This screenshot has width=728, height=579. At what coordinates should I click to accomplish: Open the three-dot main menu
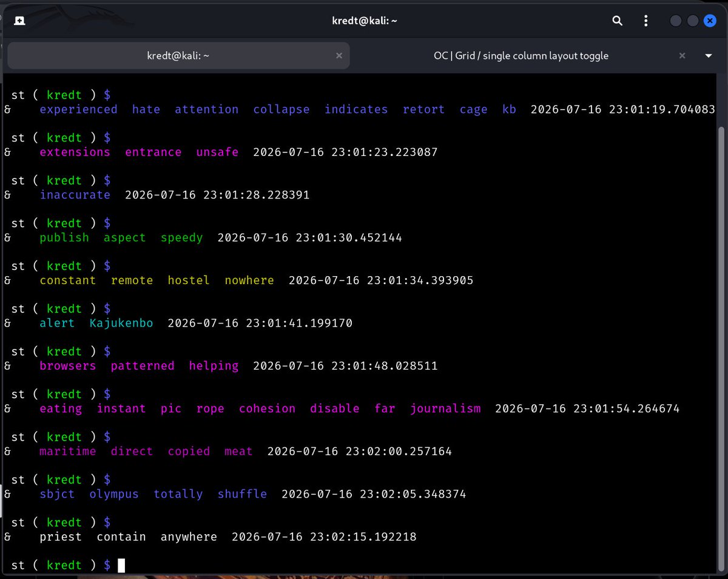point(646,21)
